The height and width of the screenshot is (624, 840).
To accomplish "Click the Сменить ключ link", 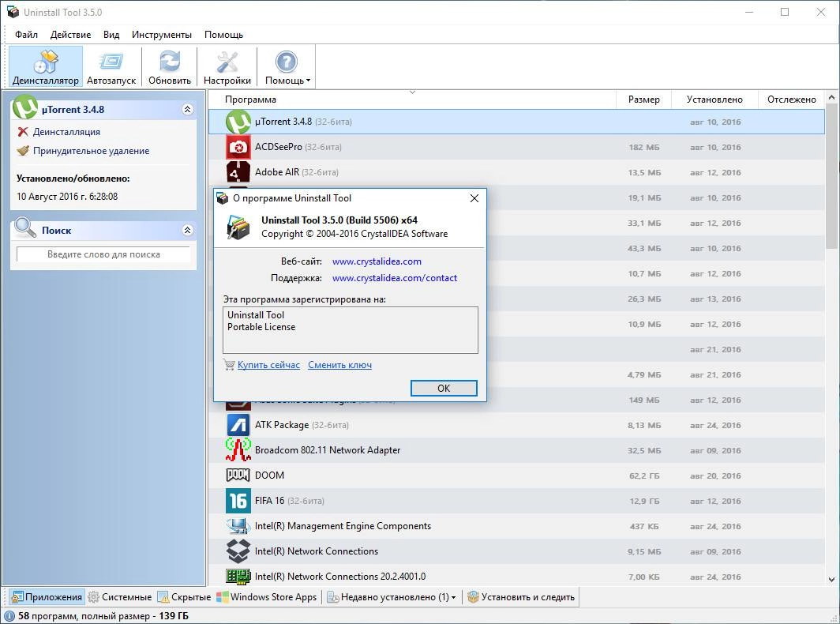I will [x=339, y=365].
